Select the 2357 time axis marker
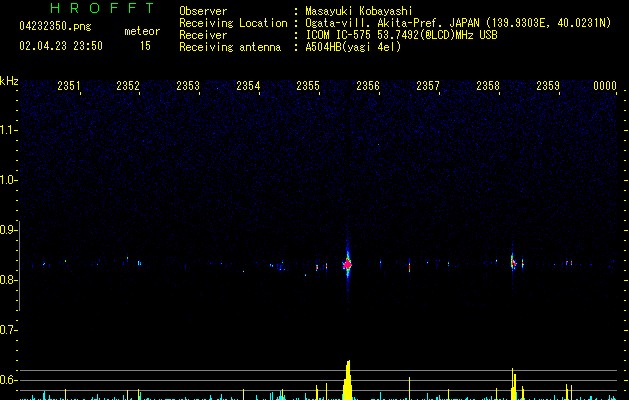Viewport: 629px width, 400px height. (x=428, y=85)
